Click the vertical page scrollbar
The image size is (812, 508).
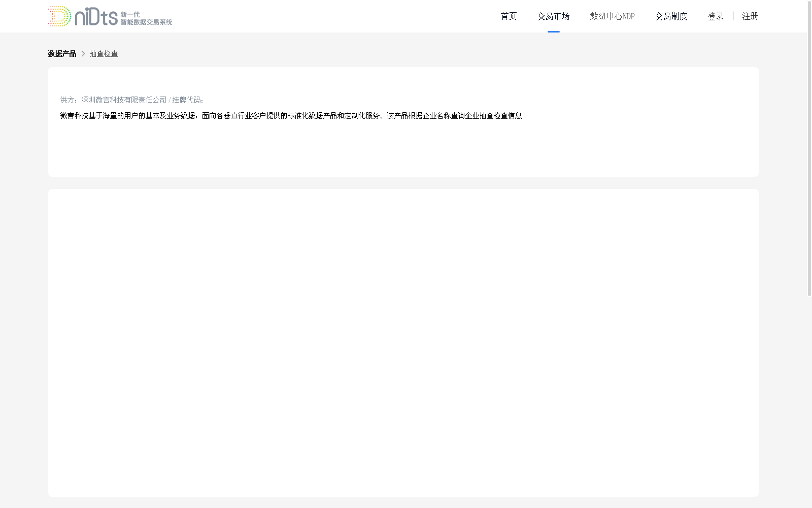pos(809,149)
